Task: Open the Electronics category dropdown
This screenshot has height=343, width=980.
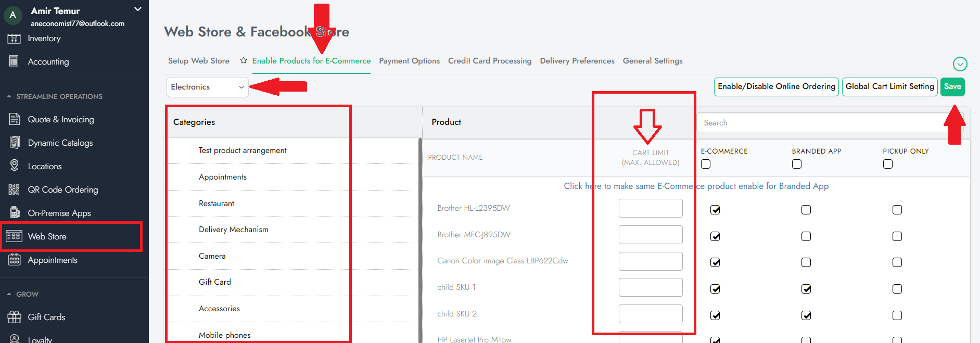Action: pos(207,87)
